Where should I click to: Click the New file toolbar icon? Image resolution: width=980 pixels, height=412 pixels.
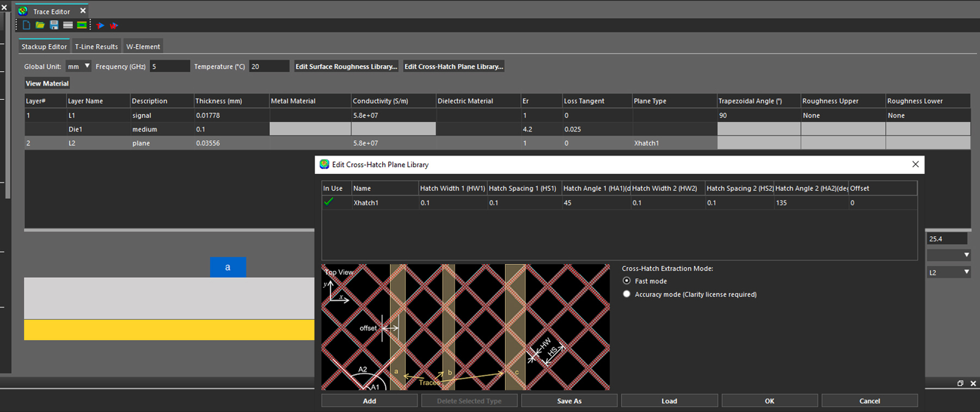coord(26,25)
